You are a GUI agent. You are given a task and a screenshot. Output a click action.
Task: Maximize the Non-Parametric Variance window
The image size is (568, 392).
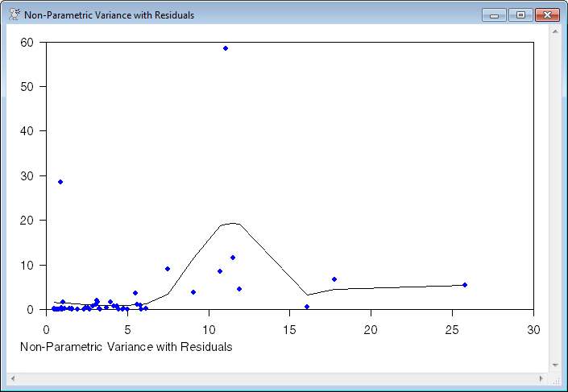(x=520, y=14)
